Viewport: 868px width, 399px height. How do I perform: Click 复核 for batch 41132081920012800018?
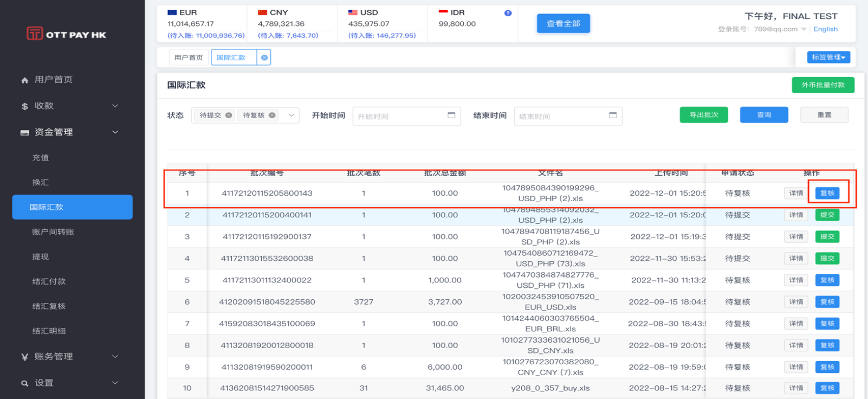[827, 345]
